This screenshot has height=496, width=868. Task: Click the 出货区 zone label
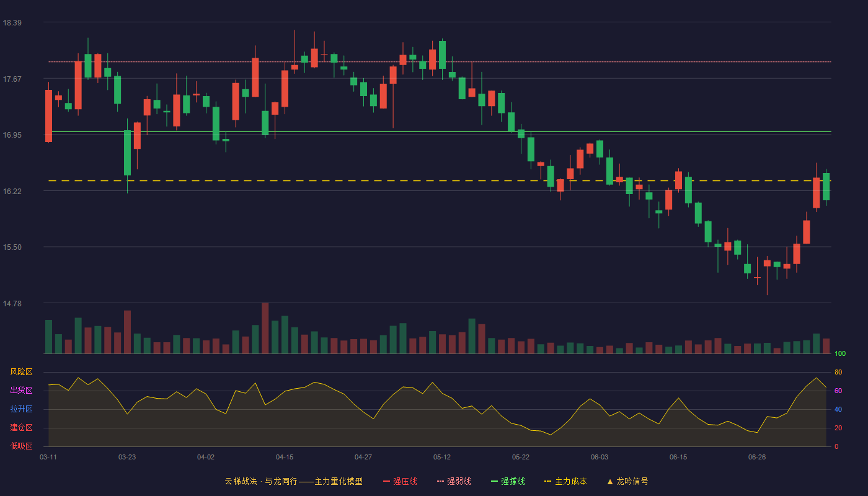(21, 391)
